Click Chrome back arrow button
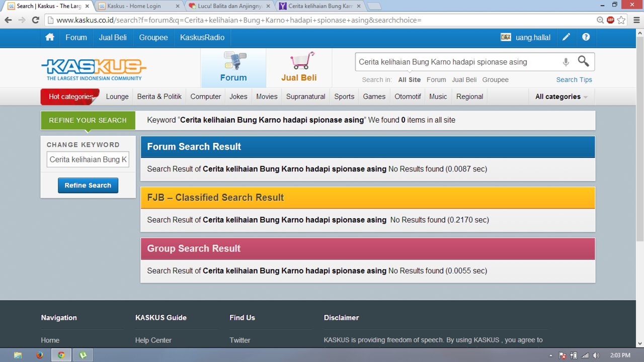The width and height of the screenshot is (644, 362). click(8, 20)
